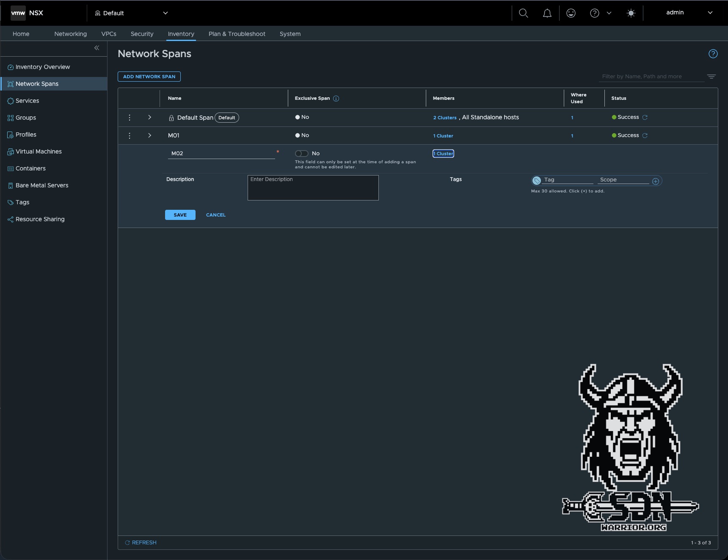Click the Exclusive Span info icon
728x560 pixels.
(x=336, y=99)
